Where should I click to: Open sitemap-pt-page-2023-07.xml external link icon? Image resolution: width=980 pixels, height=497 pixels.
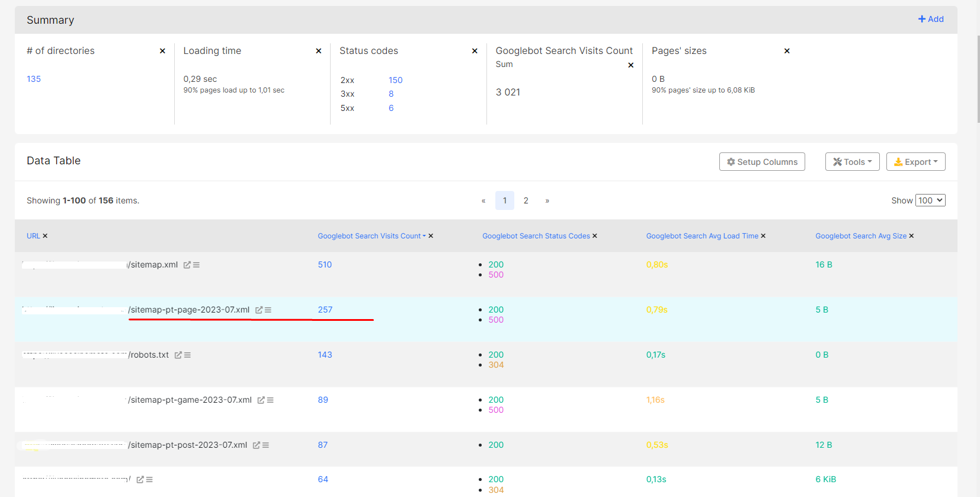click(x=258, y=310)
